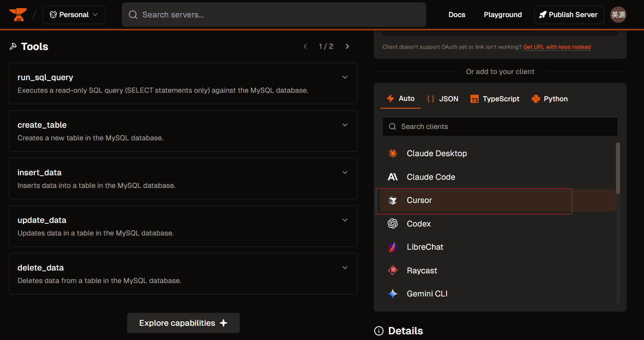This screenshot has width=644, height=340.
Task: Click the Claude Code logo icon
Action: click(x=392, y=177)
